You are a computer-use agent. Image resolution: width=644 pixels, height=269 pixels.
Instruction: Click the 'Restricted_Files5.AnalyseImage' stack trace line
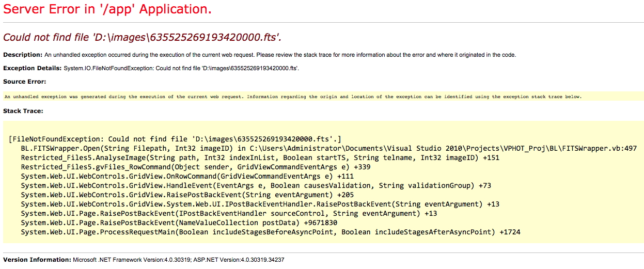[x=260, y=157]
